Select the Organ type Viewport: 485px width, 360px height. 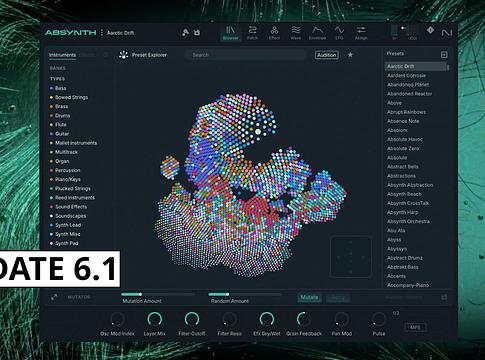tap(59, 161)
